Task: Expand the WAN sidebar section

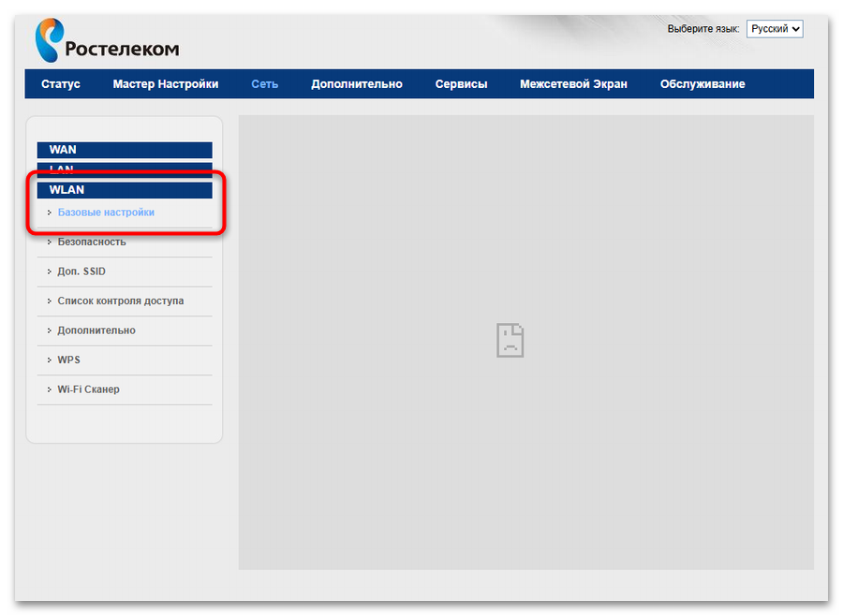Action: pos(125,150)
